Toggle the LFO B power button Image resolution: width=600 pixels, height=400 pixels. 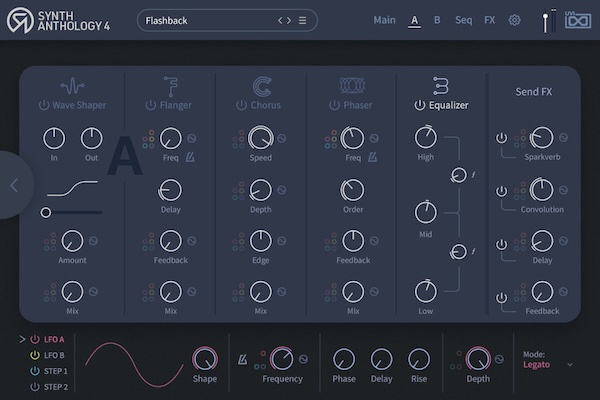coord(35,355)
